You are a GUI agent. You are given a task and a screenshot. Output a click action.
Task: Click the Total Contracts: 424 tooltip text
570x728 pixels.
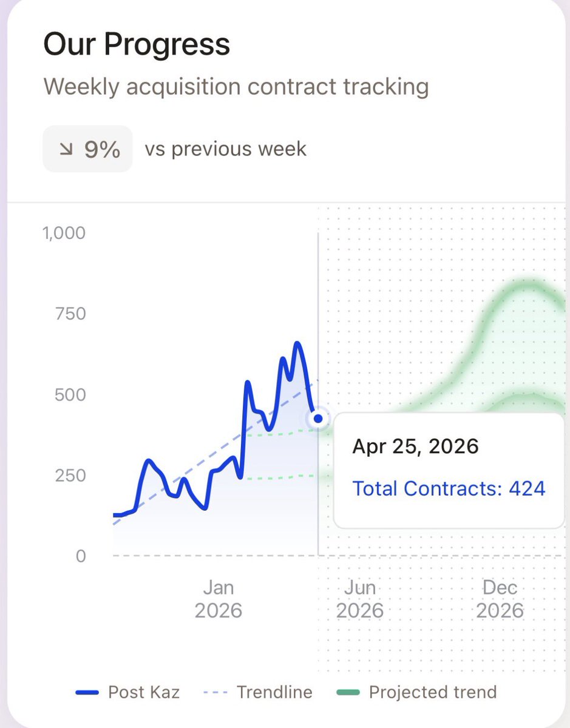[449, 488]
